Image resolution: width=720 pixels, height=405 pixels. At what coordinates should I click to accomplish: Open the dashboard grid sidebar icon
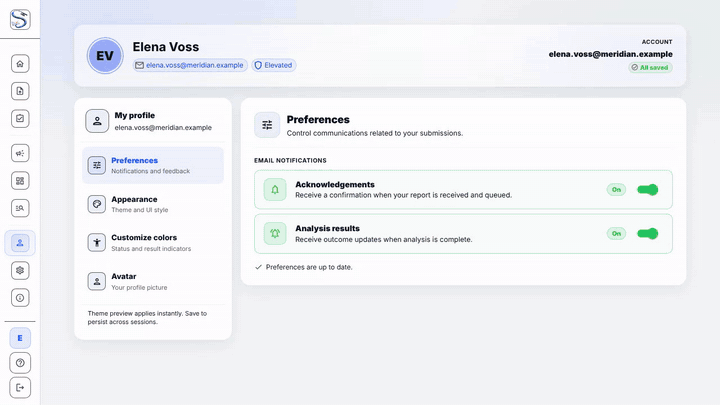(20, 180)
